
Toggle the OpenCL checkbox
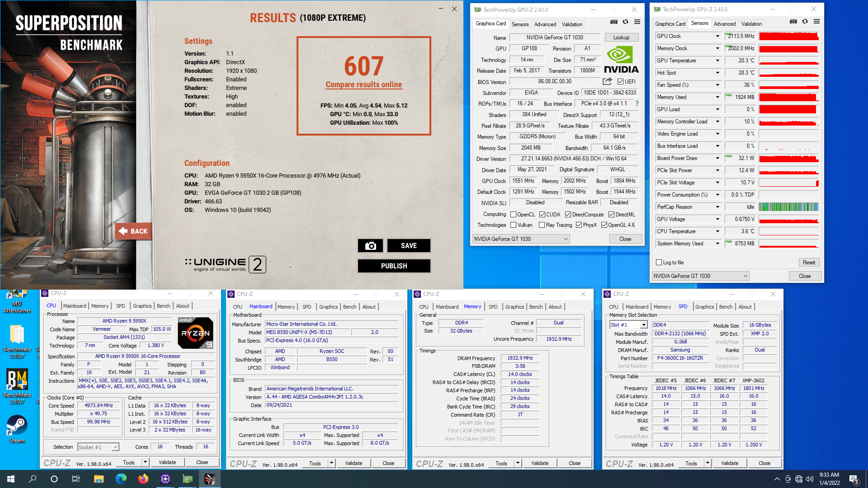513,215
